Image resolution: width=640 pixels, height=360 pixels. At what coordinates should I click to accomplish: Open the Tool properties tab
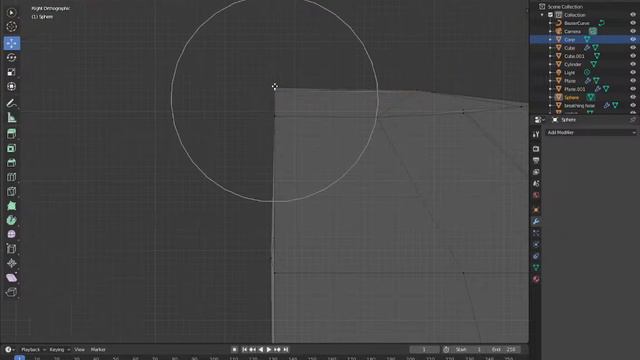click(536, 134)
